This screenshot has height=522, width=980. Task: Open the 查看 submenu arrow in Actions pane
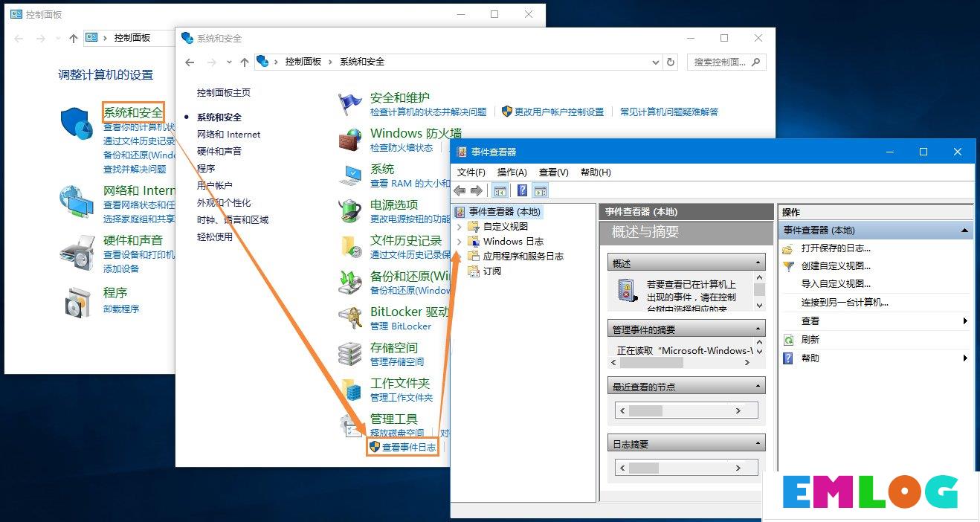pos(965,321)
